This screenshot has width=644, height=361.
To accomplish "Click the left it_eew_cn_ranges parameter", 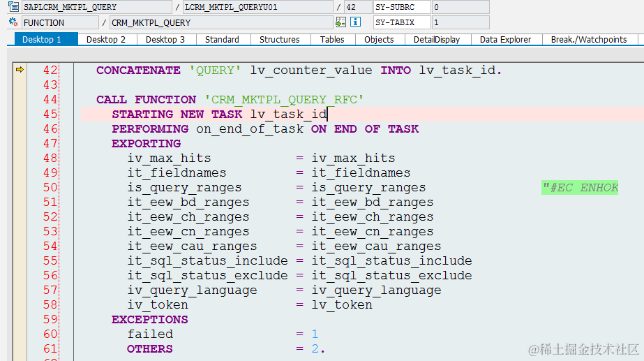I will 188,232.
